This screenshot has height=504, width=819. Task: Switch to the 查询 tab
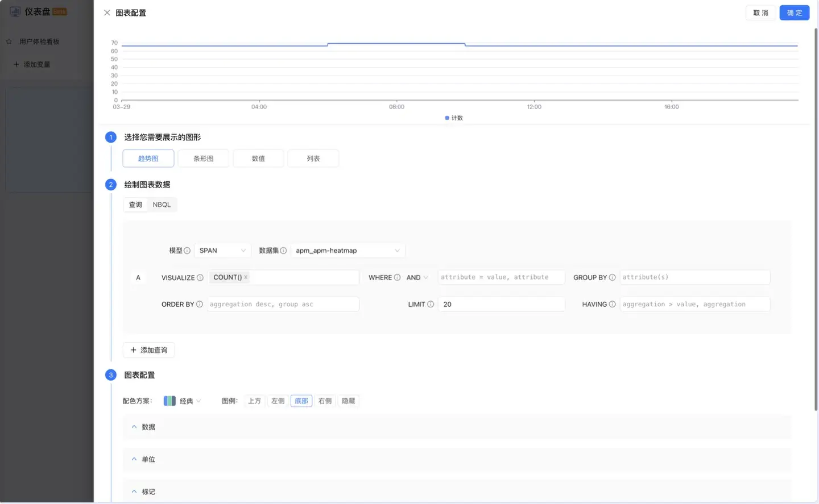pyautogui.click(x=135, y=205)
